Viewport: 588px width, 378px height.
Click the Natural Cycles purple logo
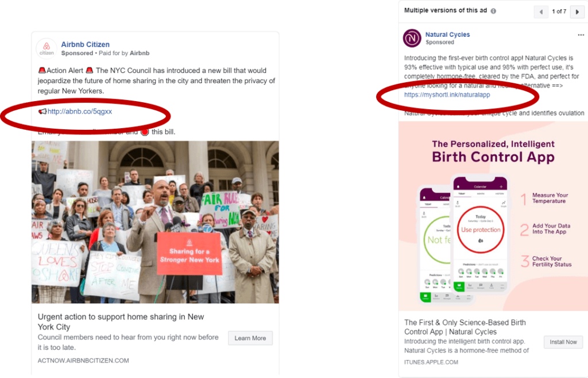(412, 38)
